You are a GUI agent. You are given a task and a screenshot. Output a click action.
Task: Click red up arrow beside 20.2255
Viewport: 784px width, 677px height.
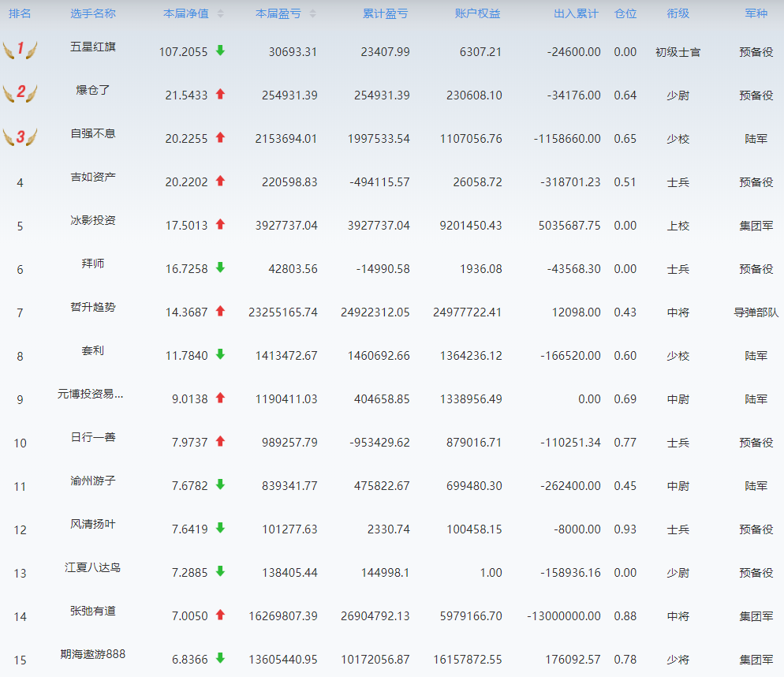[x=220, y=137]
